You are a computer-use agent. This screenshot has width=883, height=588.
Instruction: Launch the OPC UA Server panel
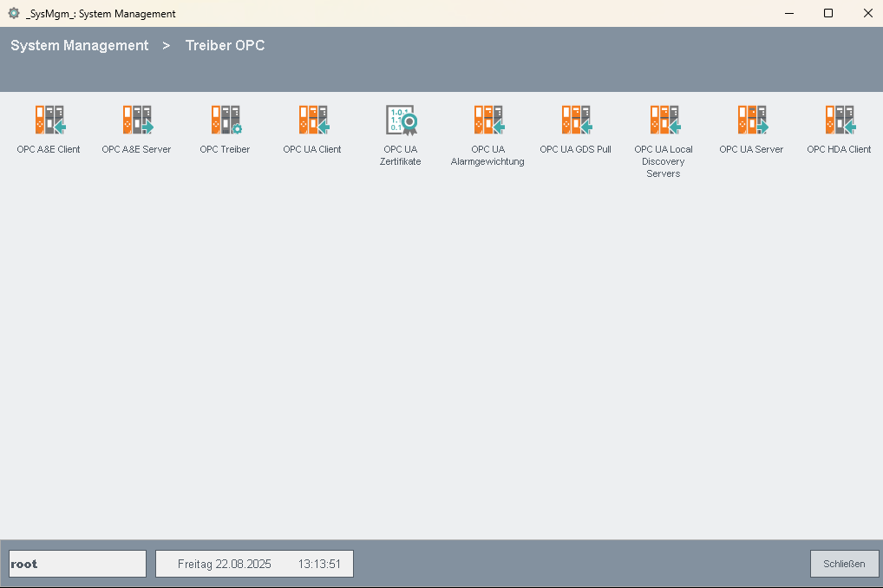point(751,121)
